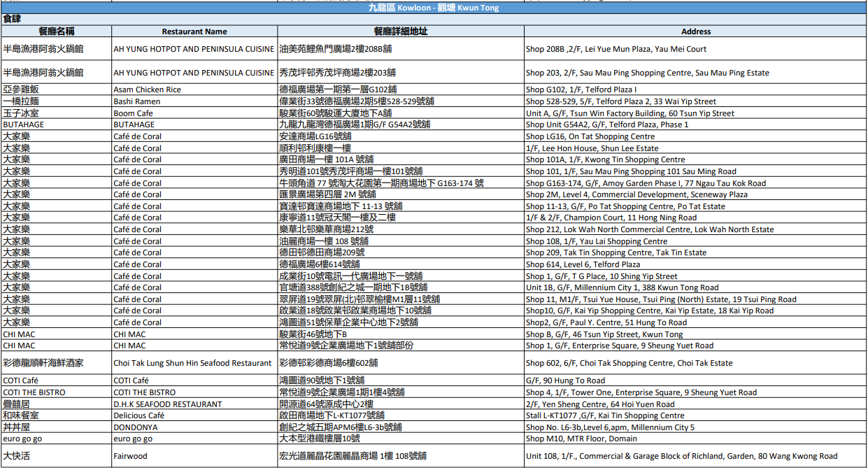Click the '餐廳詳細地址' column header
This screenshot has height=470, width=868.
[401, 31]
